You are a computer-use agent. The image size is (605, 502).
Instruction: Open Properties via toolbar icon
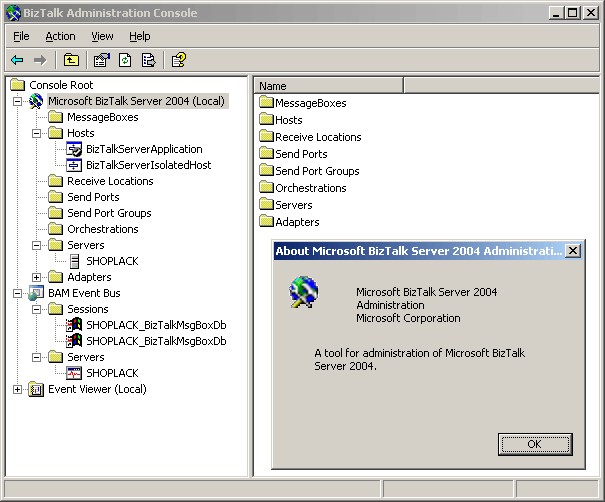click(102, 60)
